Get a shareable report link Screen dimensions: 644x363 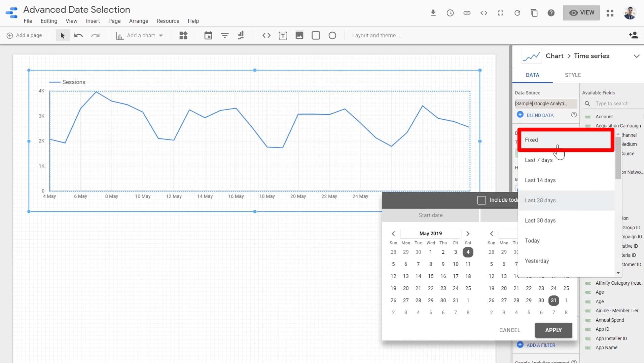click(467, 13)
